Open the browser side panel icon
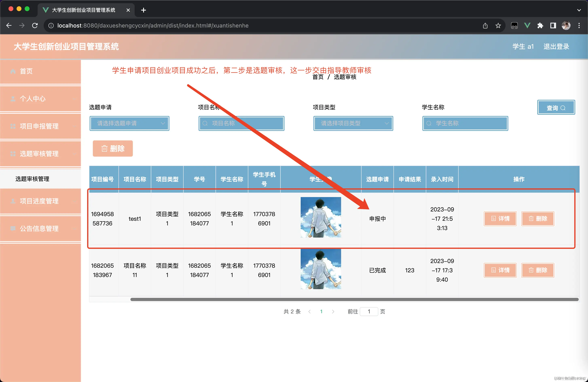This screenshot has height=382, width=588. [x=553, y=25]
